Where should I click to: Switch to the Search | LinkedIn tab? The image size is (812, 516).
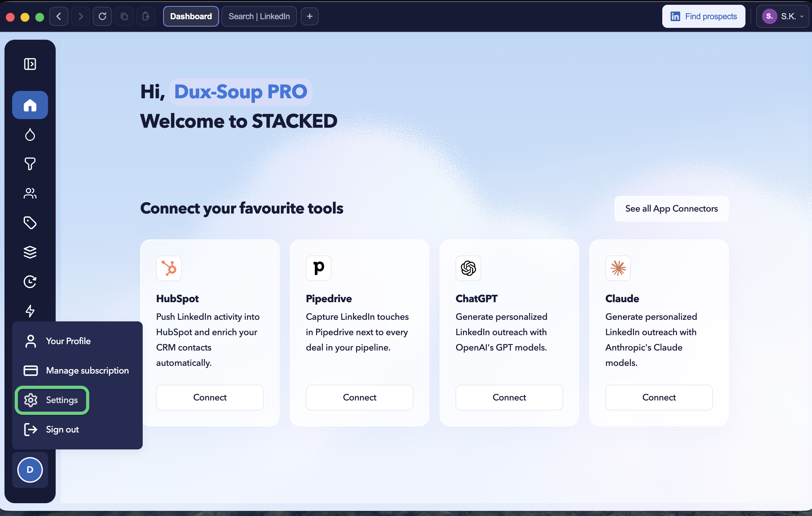(259, 16)
